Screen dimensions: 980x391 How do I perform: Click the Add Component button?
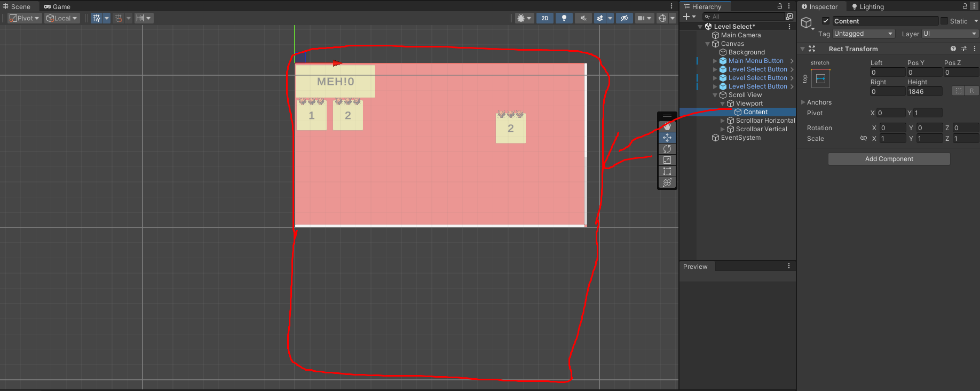click(889, 159)
